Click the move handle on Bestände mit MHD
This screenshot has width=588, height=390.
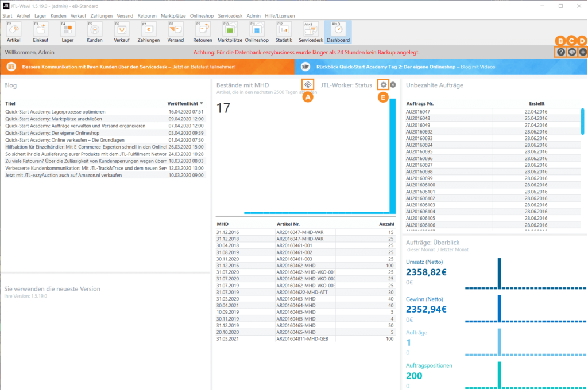point(308,84)
